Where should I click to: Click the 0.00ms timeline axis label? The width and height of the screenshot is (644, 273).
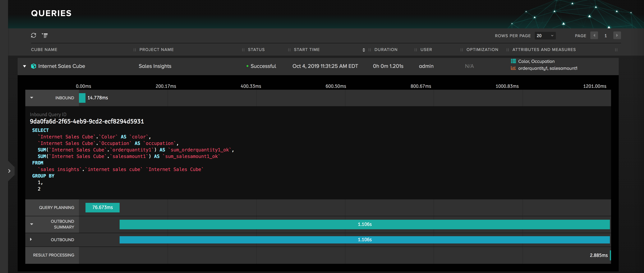click(x=84, y=86)
